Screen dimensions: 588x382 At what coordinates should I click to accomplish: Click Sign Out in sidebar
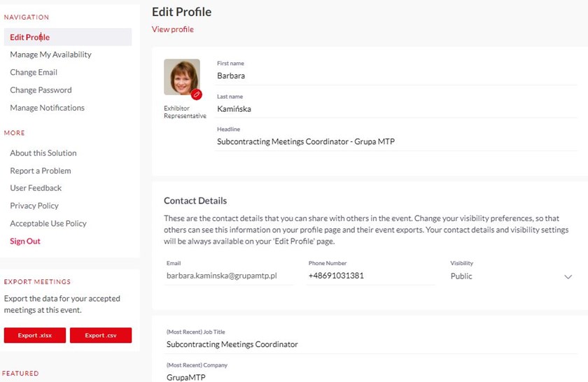(x=25, y=241)
